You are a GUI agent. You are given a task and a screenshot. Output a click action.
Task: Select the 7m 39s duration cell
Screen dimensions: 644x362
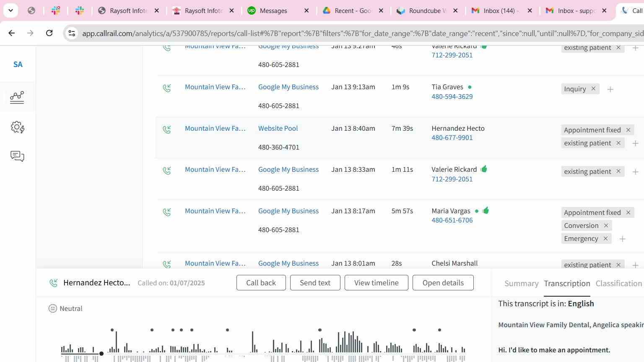click(402, 128)
